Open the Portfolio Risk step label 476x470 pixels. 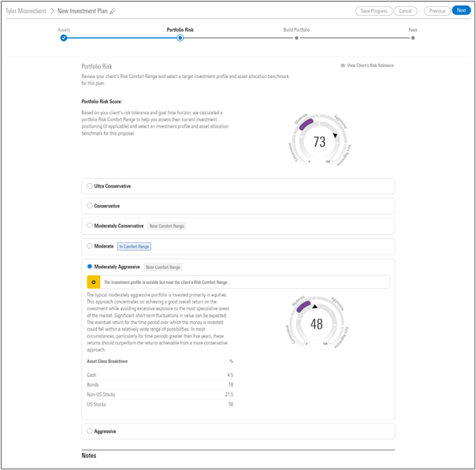(x=180, y=30)
